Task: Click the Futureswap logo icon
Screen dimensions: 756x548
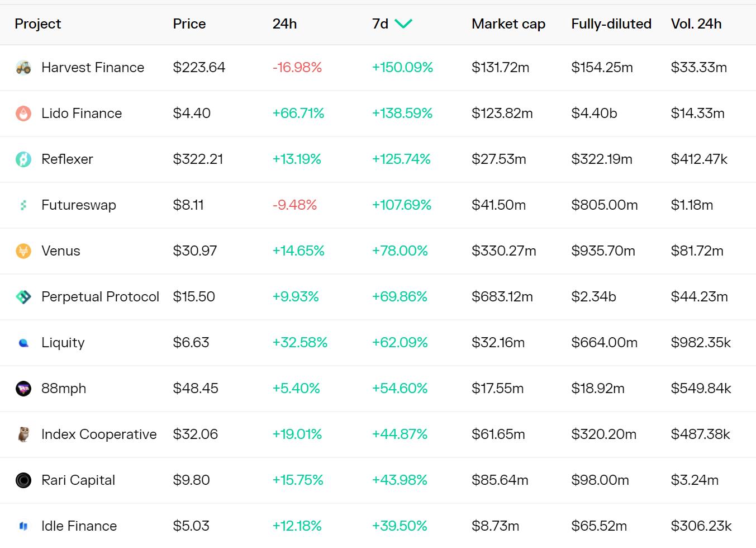Action: (23, 205)
